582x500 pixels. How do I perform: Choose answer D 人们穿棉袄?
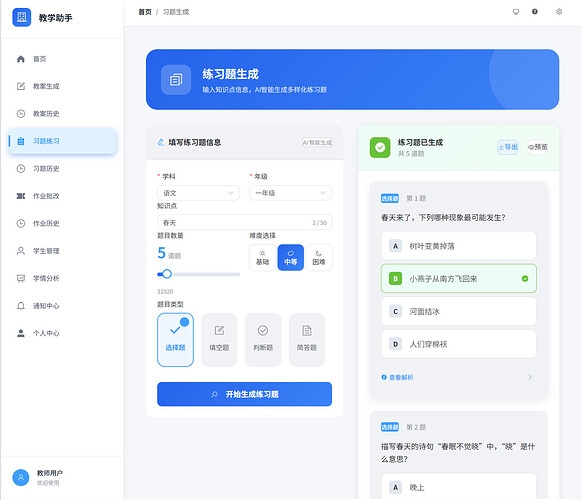tap(459, 344)
